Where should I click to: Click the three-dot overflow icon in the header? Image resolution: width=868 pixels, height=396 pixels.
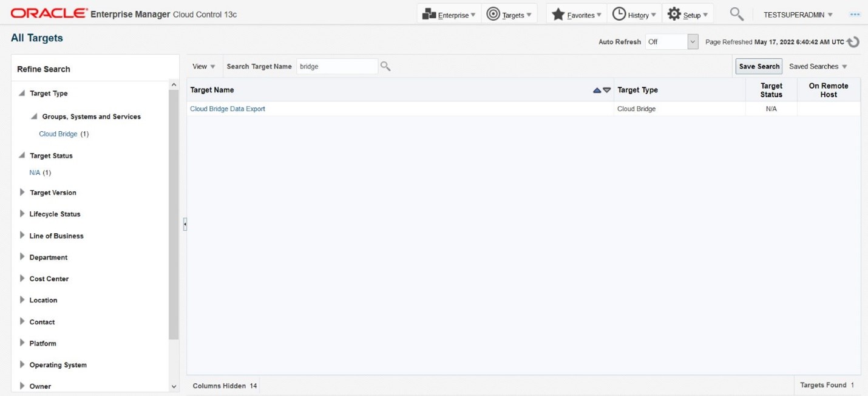(x=855, y=15)
